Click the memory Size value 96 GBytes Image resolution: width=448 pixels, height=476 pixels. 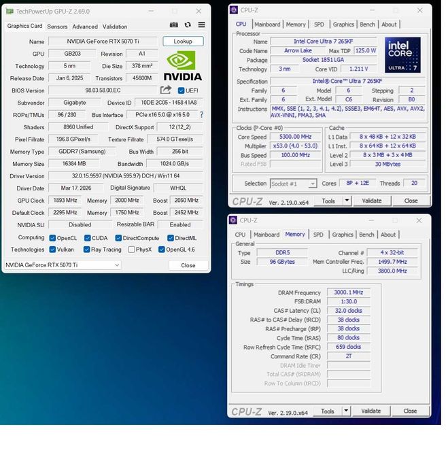pos(282,262)
